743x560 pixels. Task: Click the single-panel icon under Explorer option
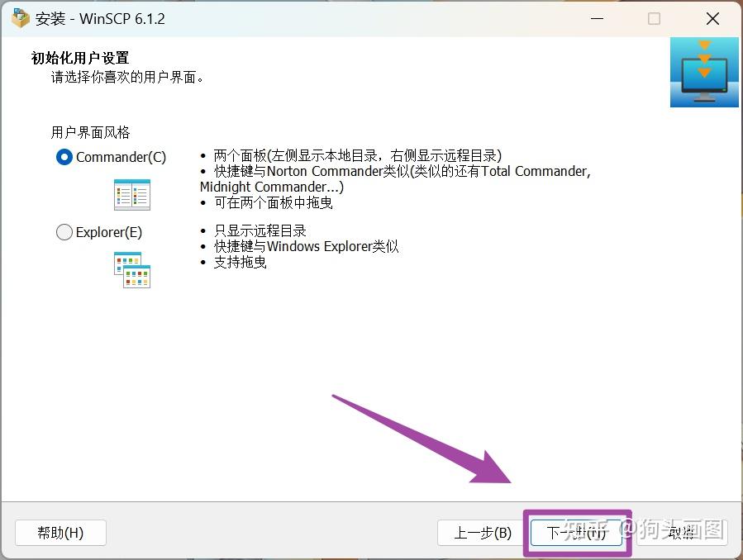(x=131, y=270)
